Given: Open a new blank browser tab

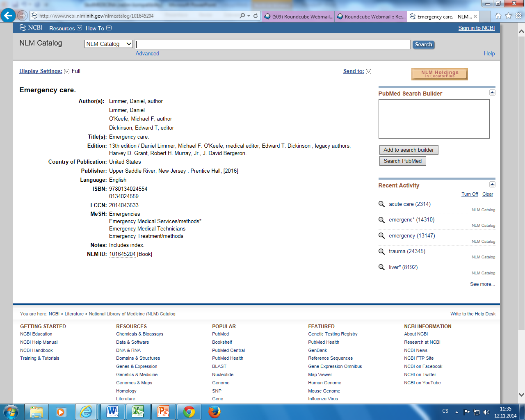Looking at the screenshot, I should [x=485, y=17].
